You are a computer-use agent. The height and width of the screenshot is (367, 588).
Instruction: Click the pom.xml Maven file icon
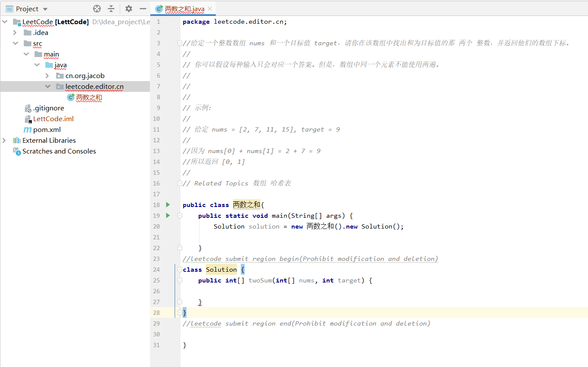[27, 129]
